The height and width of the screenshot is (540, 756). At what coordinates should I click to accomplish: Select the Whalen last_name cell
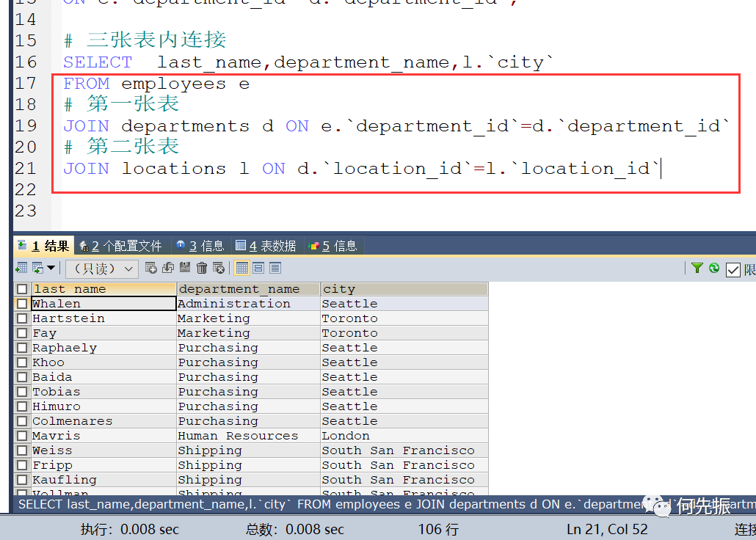[x=103, y=304]
